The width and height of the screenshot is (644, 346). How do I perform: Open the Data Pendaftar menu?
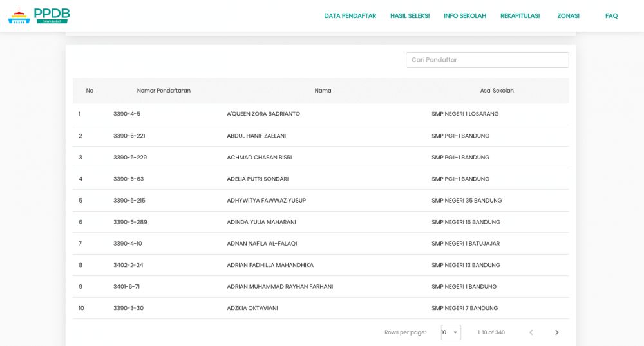pos(350,16)
